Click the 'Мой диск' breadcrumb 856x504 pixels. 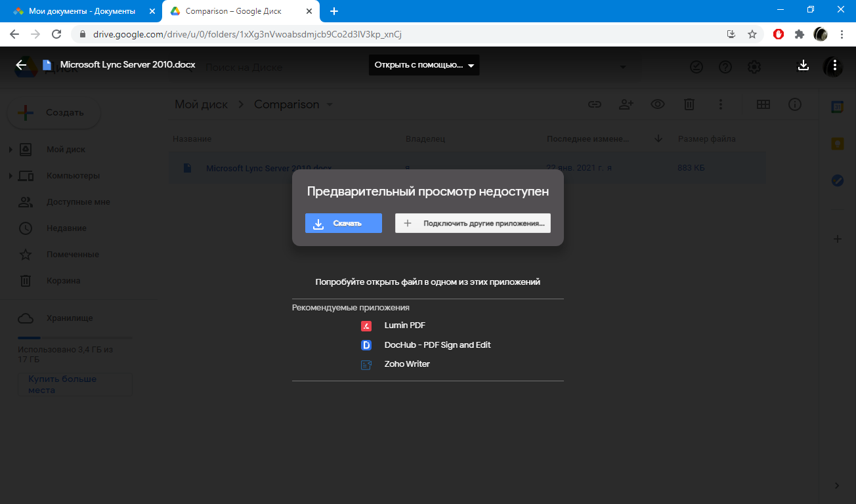[201, 104]
